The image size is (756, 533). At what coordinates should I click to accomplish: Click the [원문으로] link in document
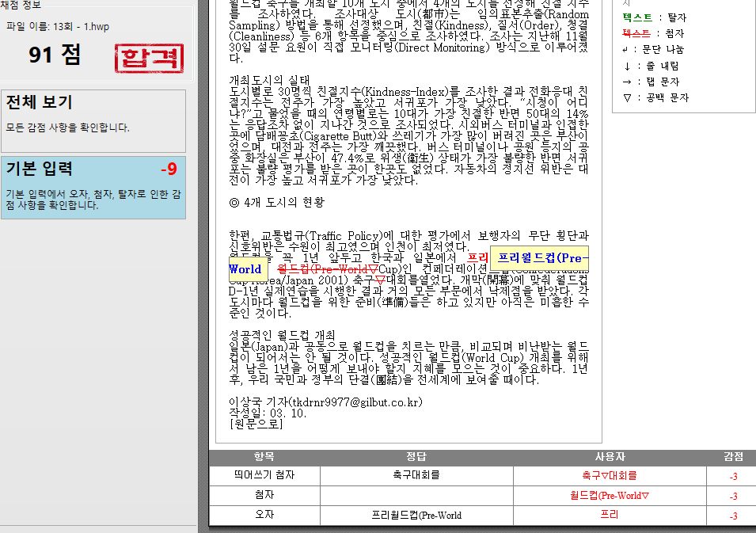pyautogui.click(x=256, y=424)
